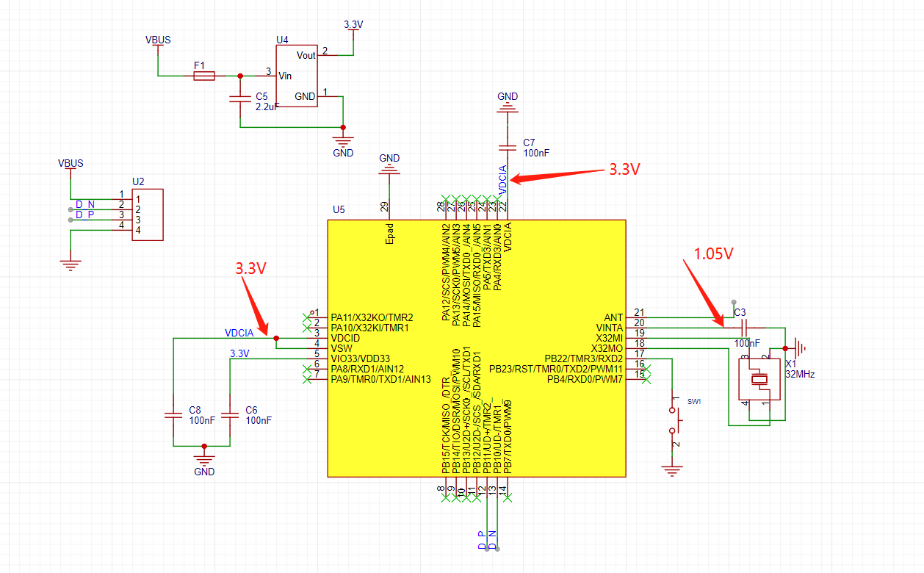Click the ANT pin 21 on U5
924x573 pixels.
pos(636,317)
